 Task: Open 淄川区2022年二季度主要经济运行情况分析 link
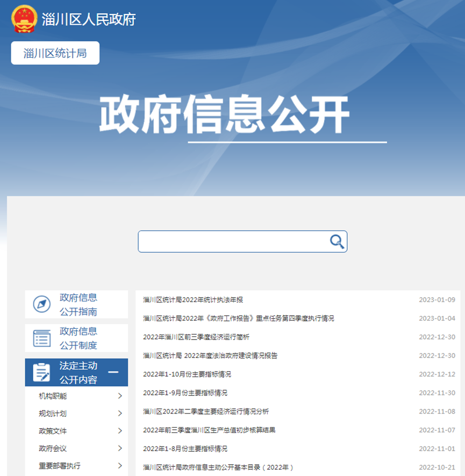click(206, 412)
